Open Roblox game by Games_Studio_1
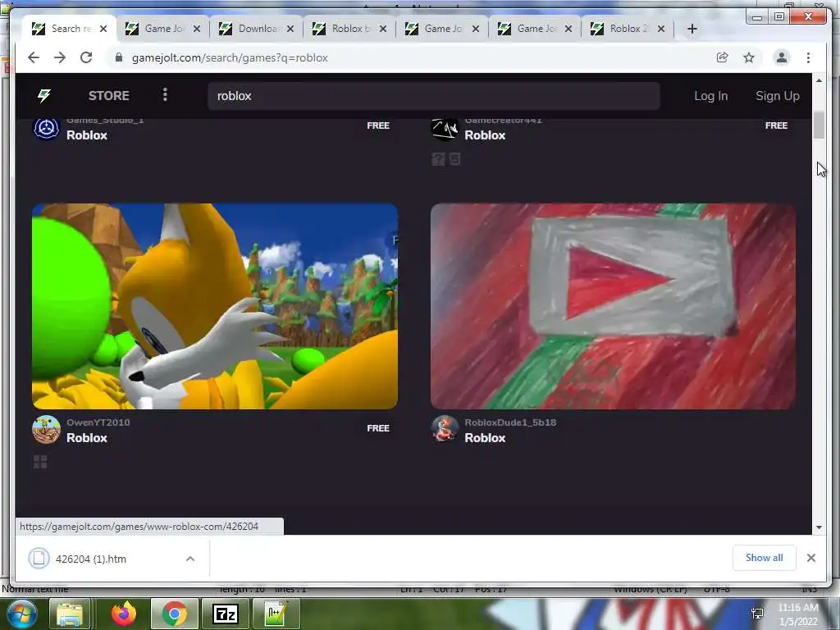 pyautogui.click(x=87, y=135)
